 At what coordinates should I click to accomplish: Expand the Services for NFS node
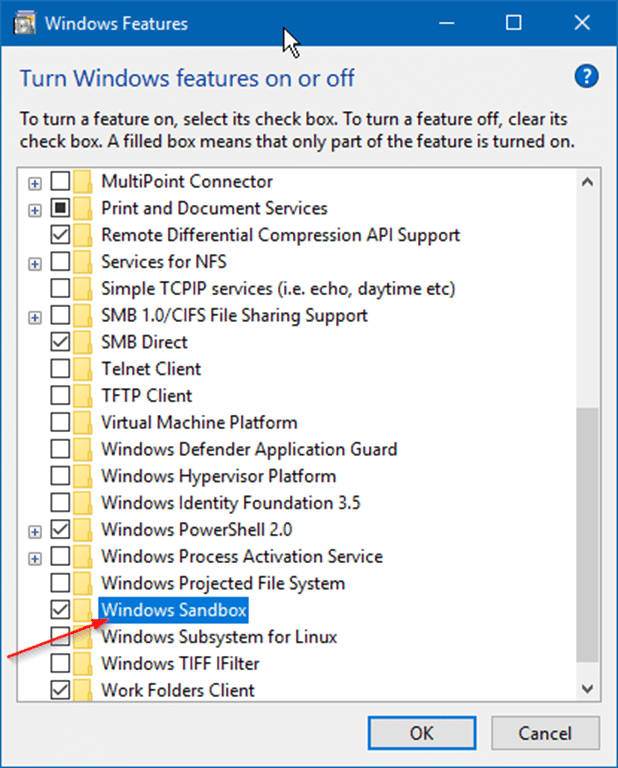[x=35, y=264]
